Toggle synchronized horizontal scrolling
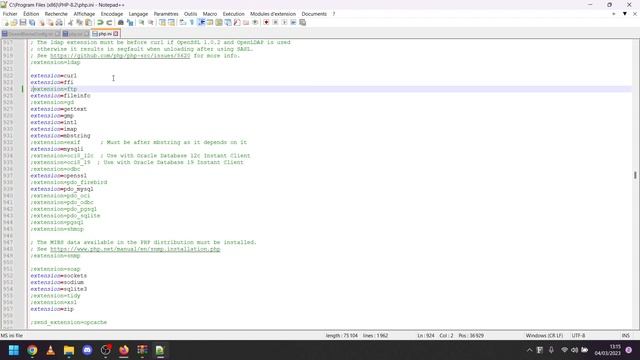Image resolution: width=640 pixels, height=360 pixels. [171, 22]
